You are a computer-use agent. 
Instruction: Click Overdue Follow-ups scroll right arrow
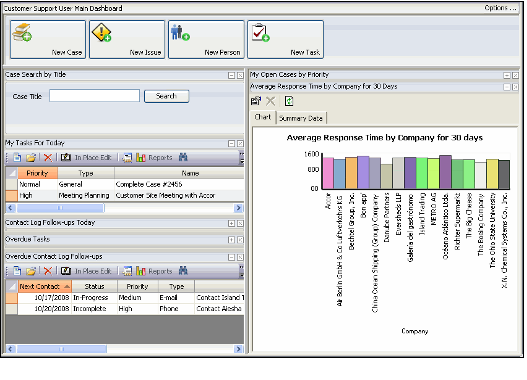pyautogui.click(x=239, y=349)
